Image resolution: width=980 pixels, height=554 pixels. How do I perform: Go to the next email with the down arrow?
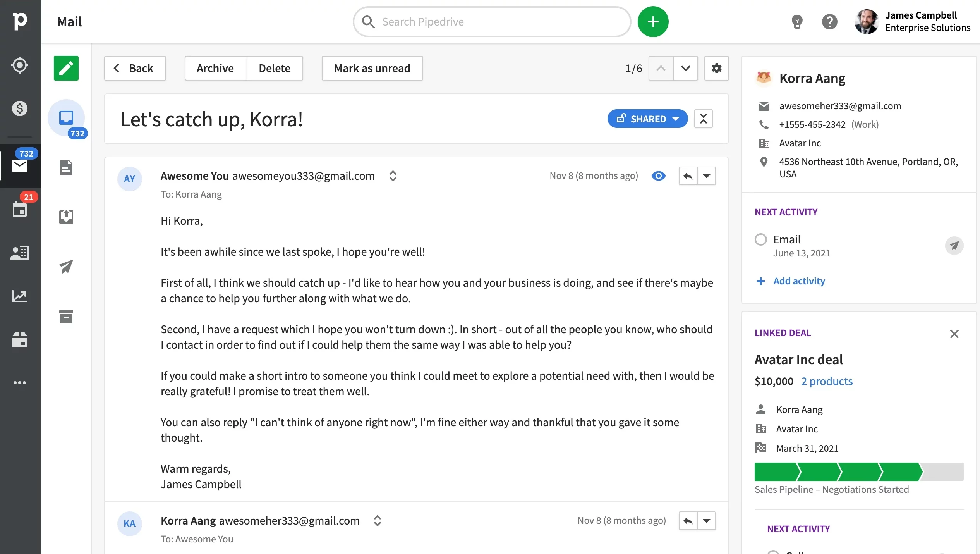[685, 68]
